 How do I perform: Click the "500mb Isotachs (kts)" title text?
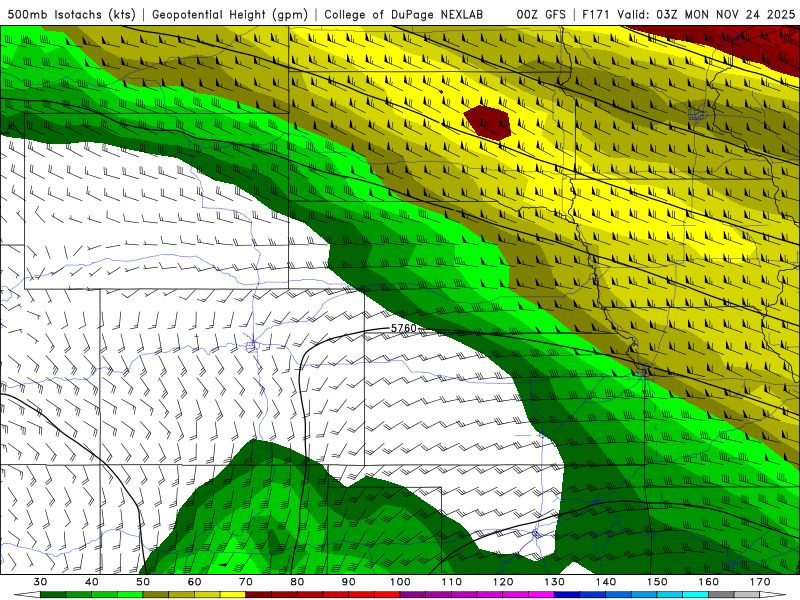click(x=71, y=14)
